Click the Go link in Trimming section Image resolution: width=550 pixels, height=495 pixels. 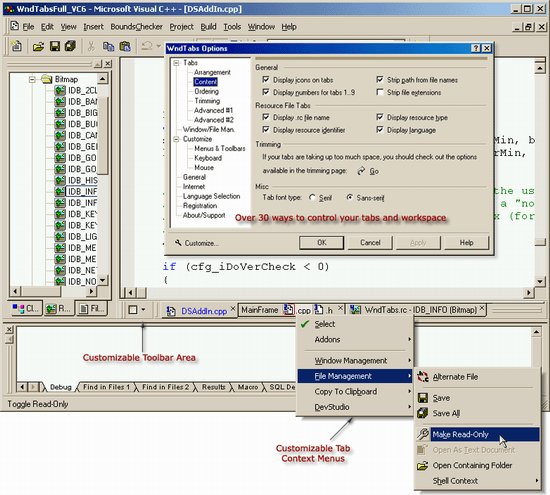[x=374, y=171]
